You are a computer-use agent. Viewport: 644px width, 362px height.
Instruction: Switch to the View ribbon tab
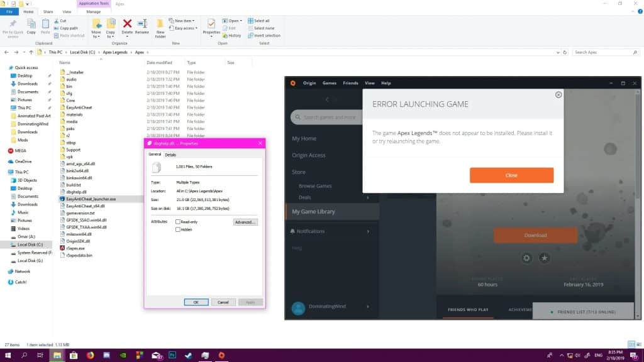pos(67,12)
